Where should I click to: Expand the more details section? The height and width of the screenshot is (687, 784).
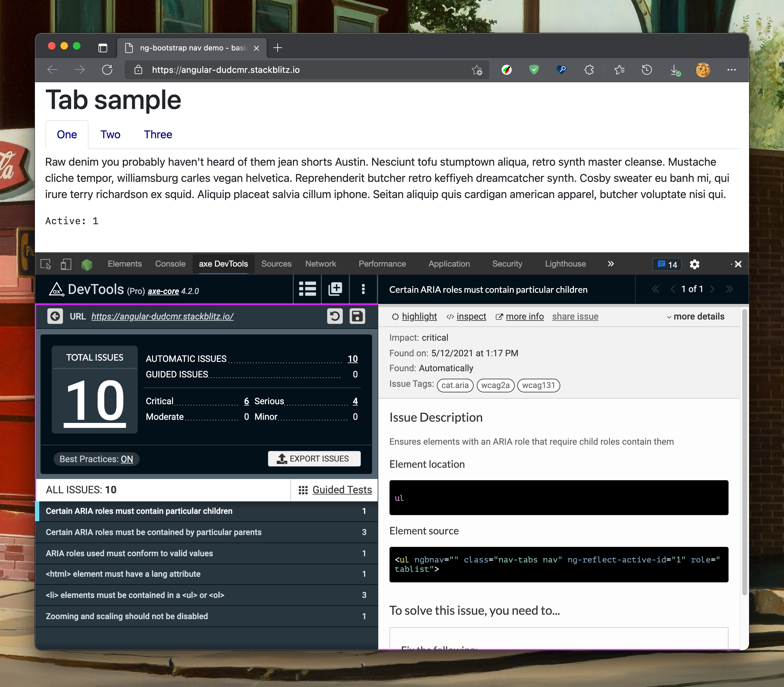click(695, 316)
